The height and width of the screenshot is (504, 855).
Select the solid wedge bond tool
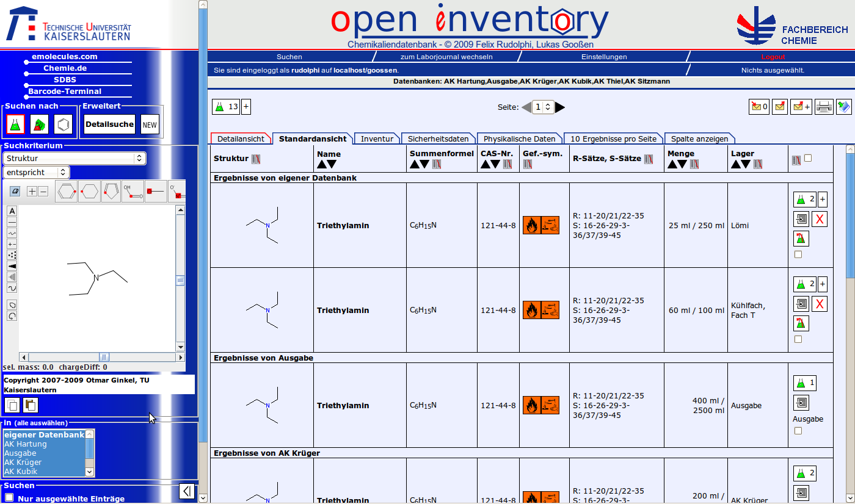(x=12, y=266)
